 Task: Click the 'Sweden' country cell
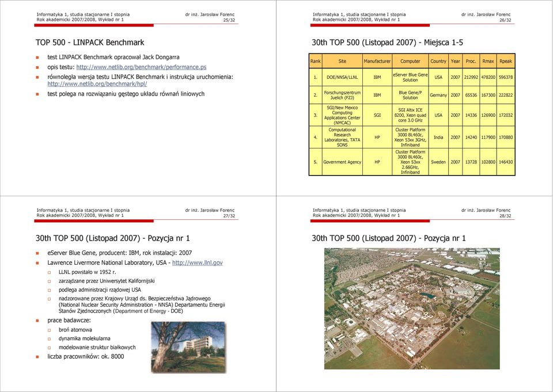[x=438, y=162]
